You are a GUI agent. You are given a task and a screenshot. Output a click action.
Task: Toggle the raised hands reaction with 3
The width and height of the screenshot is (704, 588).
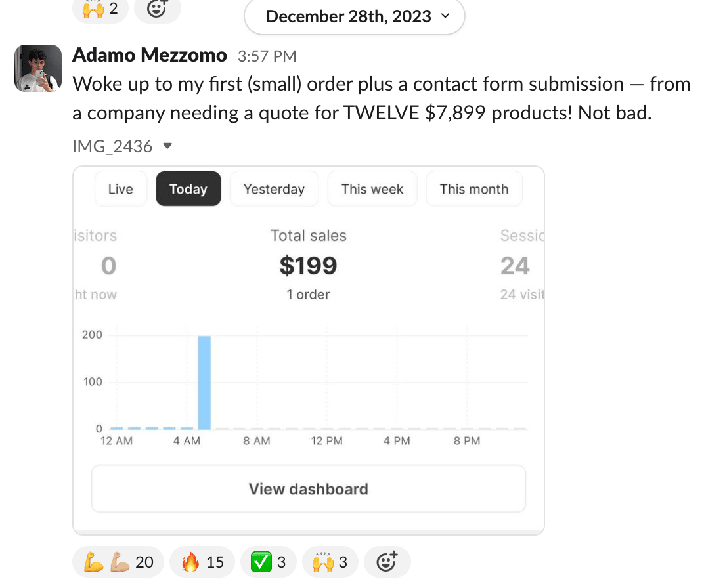click(329, 562)
